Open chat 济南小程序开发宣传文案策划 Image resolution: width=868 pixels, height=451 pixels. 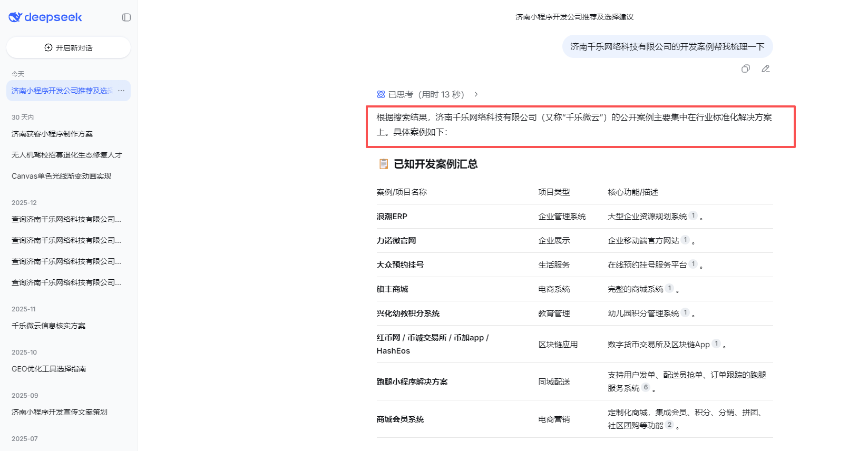coord(60,412)
